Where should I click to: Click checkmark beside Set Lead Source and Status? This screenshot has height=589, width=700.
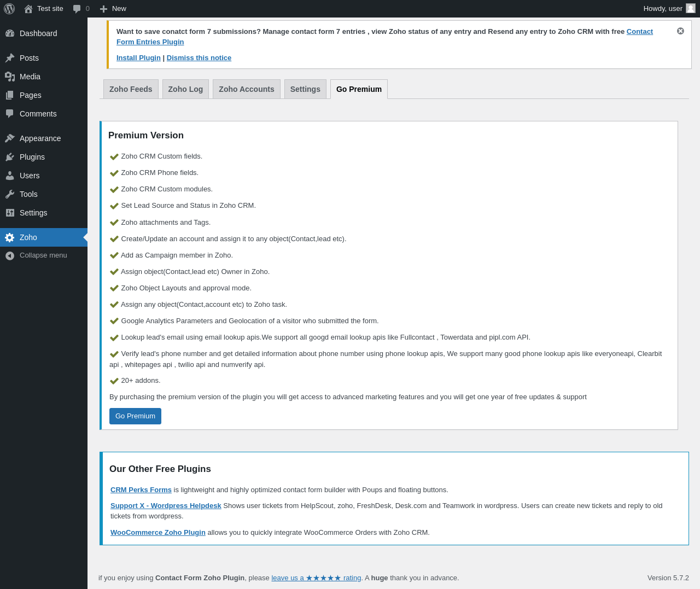pyautogui.click(x=114, y=206)
